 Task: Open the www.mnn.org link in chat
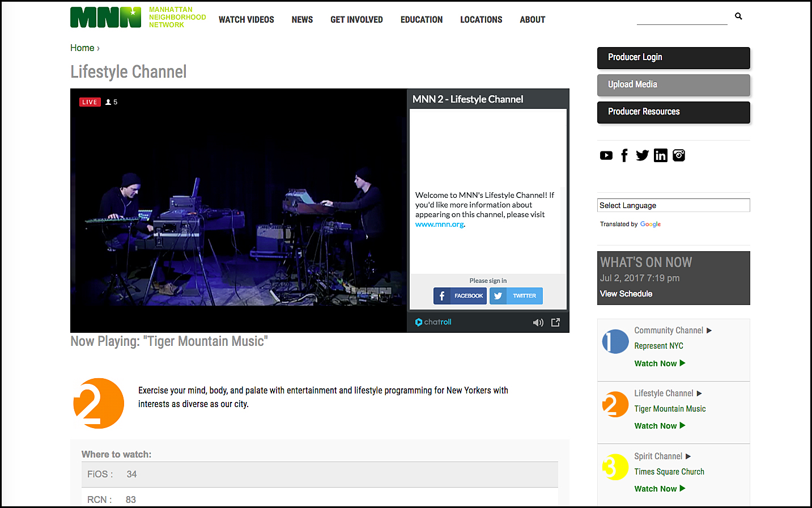tap(440, 225)
